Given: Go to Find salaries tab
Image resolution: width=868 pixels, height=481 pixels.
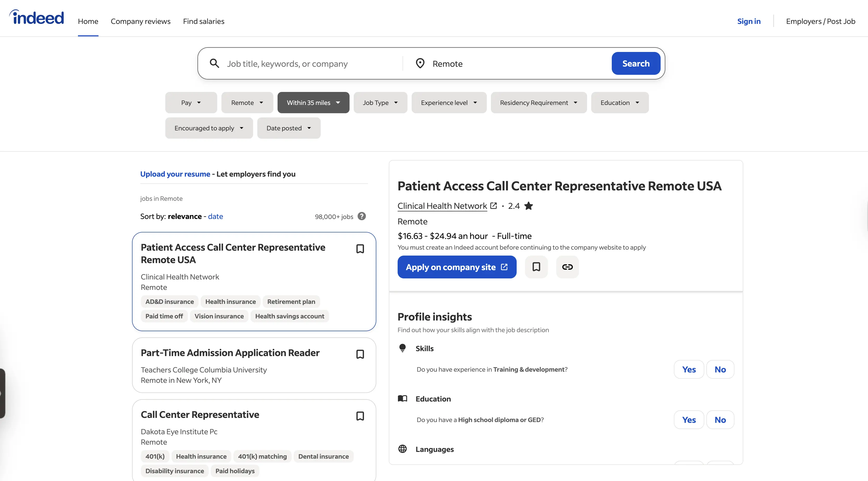Looking at the screenshot, I should coord(203,21).
